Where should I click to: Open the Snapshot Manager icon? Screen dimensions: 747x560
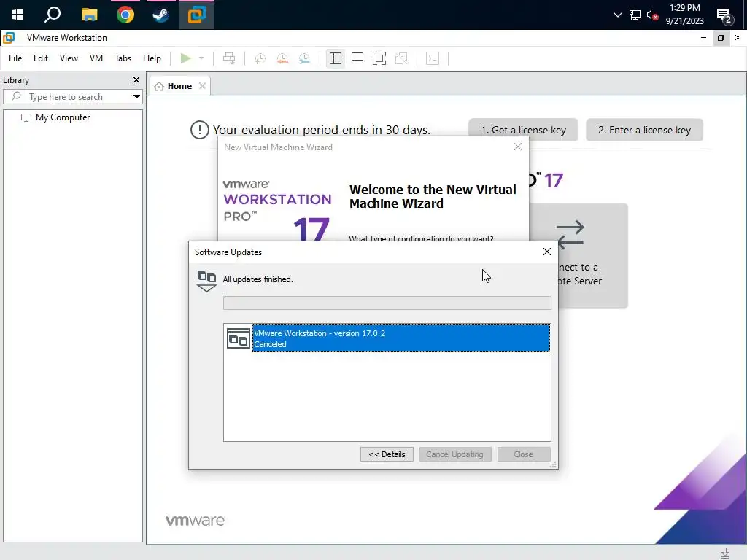[x=304, y=58]
